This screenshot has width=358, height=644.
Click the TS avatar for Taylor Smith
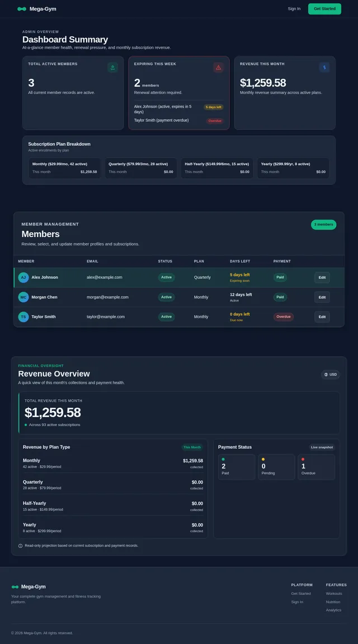(23, 316)
